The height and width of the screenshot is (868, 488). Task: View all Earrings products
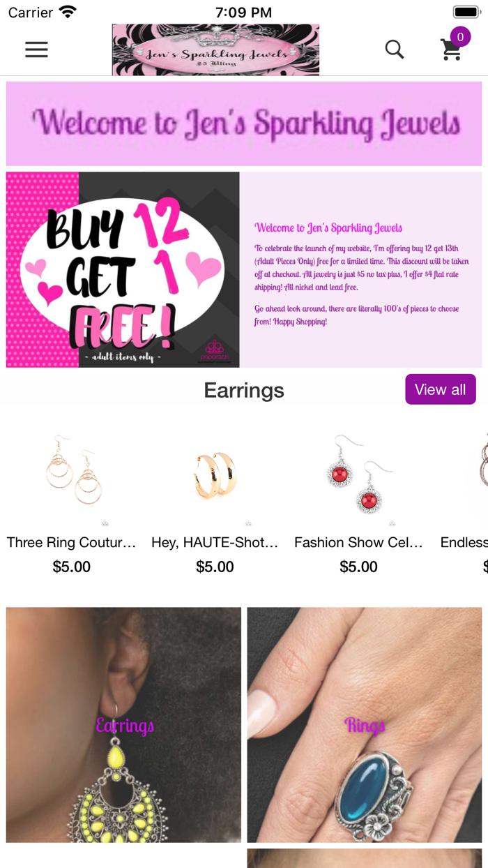point(441,389)
